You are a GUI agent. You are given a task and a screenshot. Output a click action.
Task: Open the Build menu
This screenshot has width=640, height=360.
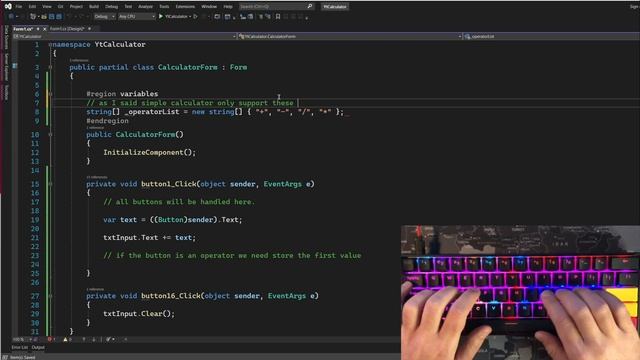94,7
